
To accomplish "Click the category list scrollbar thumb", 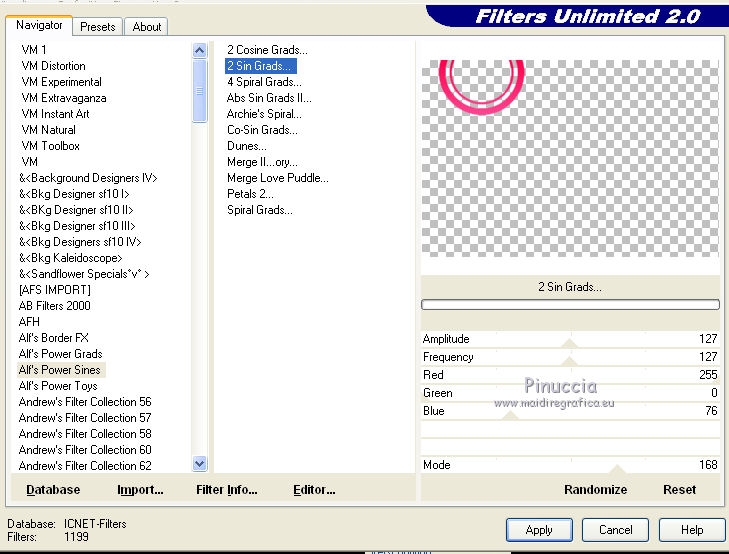I will point(199,91).
